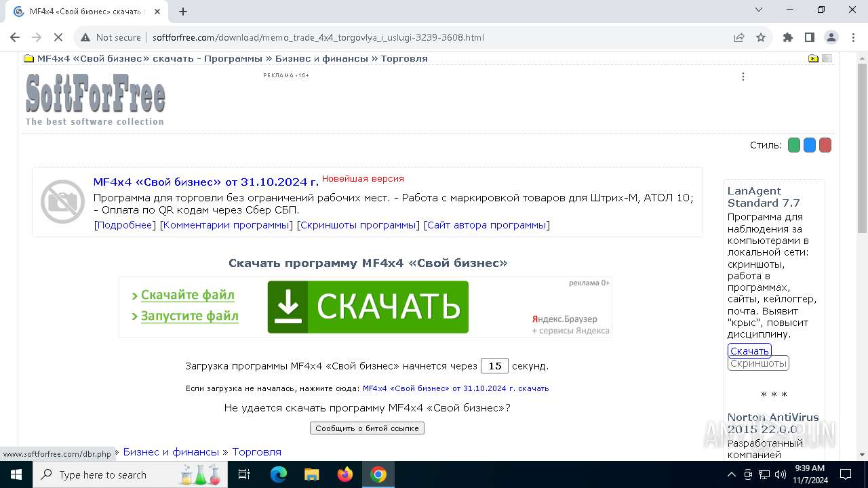Viewport: 868px width, 488px height.
Task: Open Программы in top breadcrumb
Action: click(234, 58)
